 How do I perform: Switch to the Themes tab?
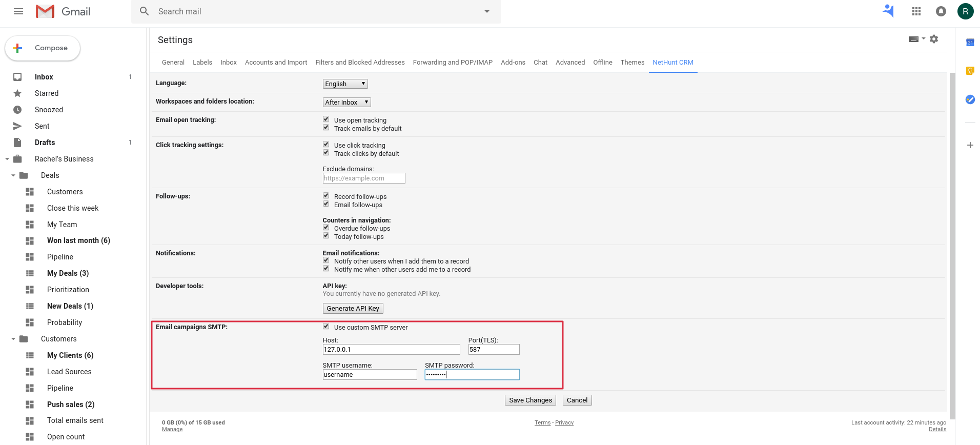632,63
